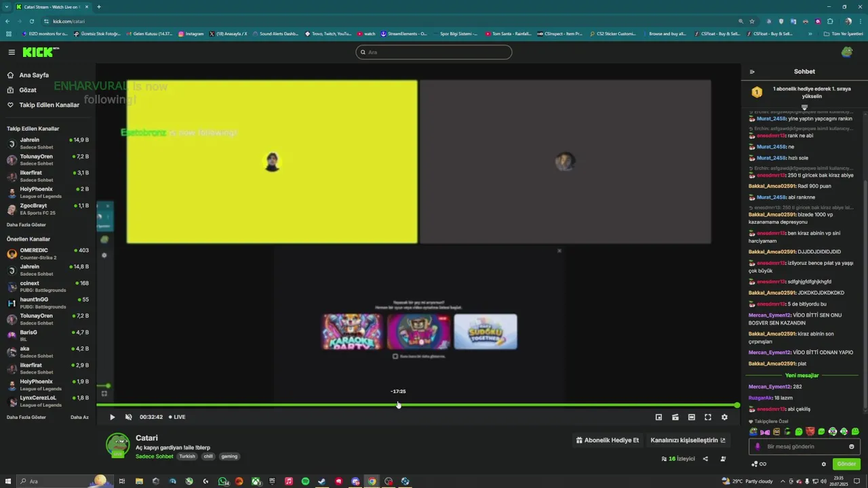Seek on the green progress bar
The height and width of the screenshot is (488, 868).
coord(417,405)
